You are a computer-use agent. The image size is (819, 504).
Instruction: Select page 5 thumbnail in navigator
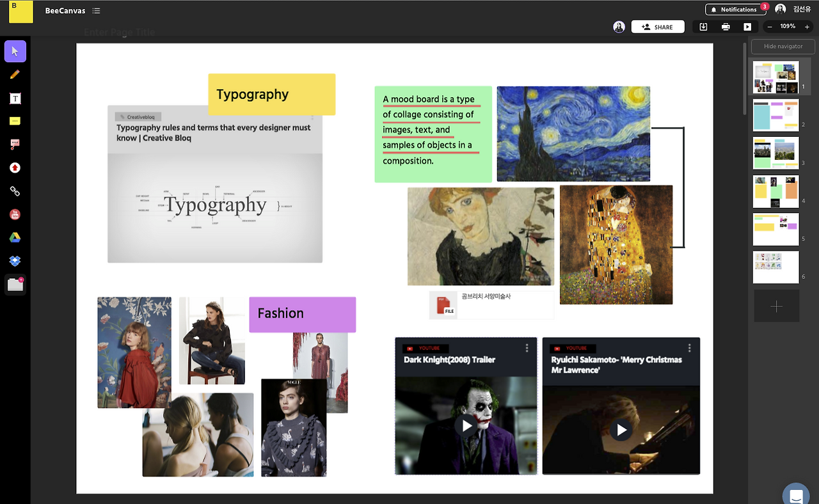point(775,230)
